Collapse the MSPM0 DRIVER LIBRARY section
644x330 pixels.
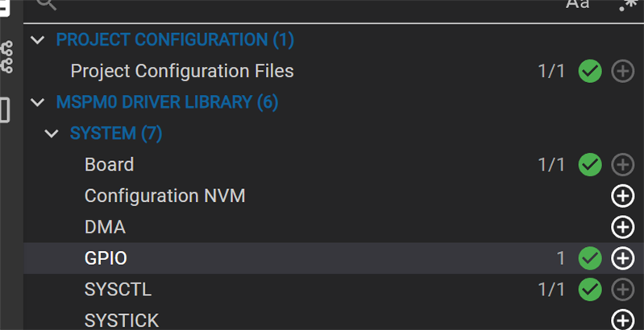(x=37, y=102)
